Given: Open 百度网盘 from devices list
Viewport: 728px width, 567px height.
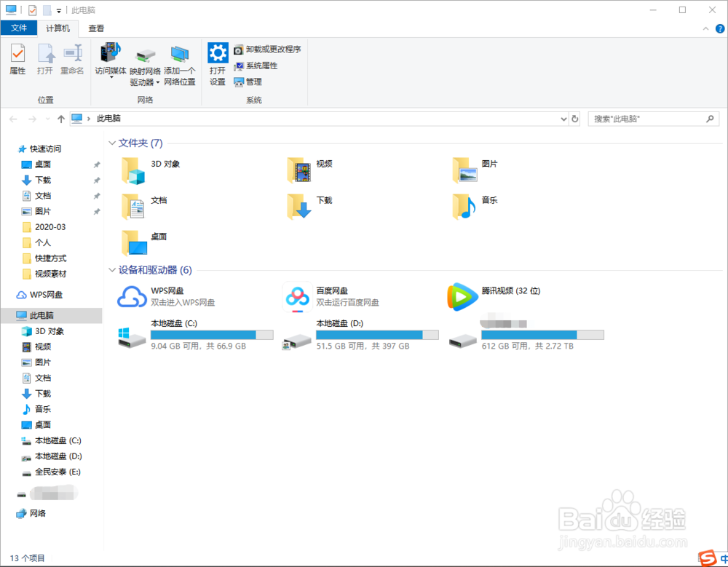Looking at the screenshot, I should (x=298, y=297).
